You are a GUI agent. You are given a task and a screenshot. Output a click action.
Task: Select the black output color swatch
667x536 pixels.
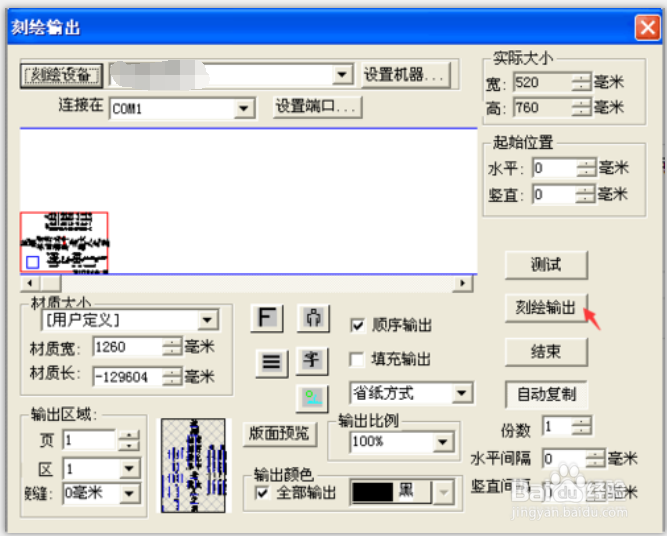373,493
